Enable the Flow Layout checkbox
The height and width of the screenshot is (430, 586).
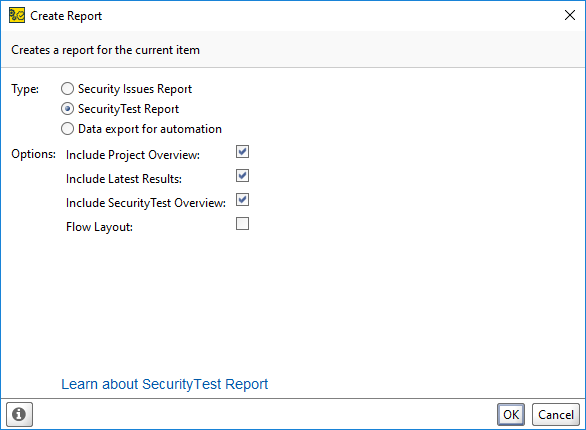(242, 224)
